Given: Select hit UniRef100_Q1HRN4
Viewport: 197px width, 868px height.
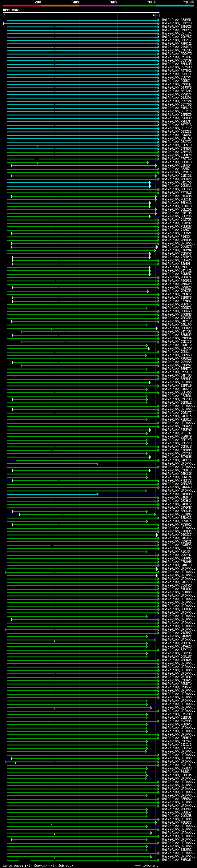Looking at the screenshot, I should click(177, 250).
